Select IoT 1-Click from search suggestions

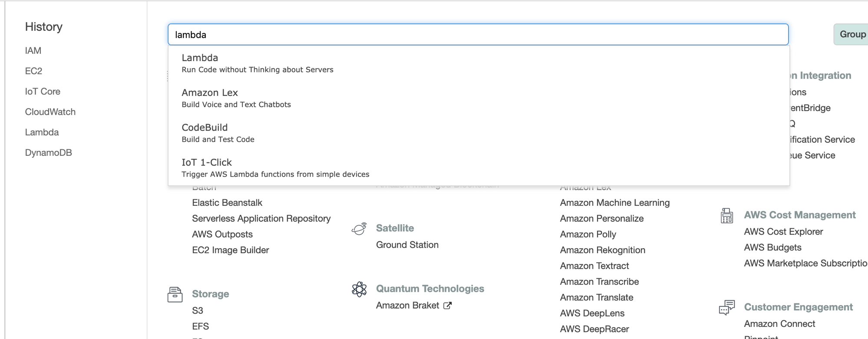pos(479,168)
